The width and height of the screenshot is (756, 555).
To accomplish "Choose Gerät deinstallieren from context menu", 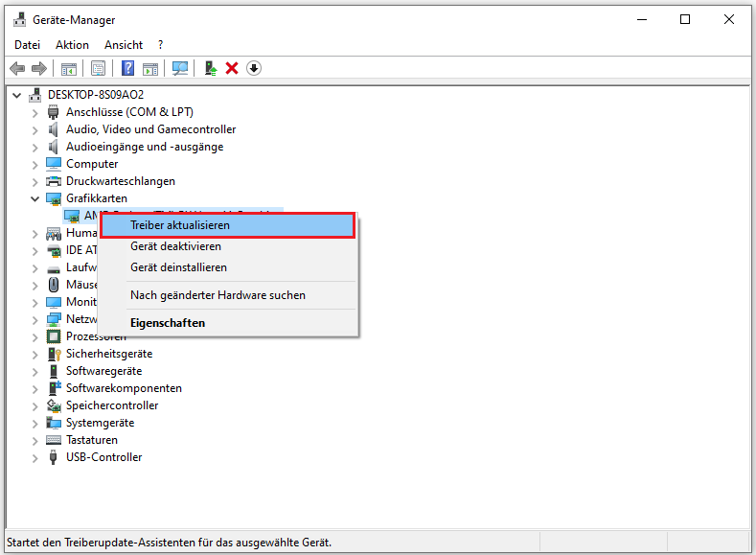I will (x=228, y=267).
